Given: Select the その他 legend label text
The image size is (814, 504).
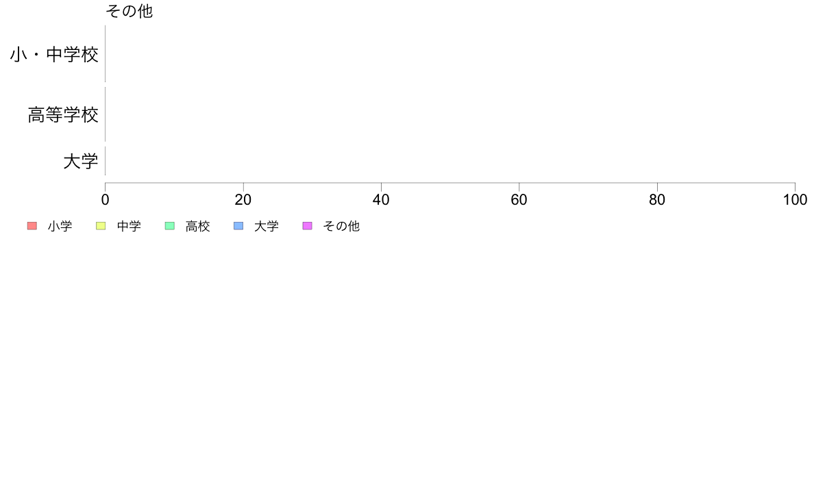Looking at the screenshot, I should pyautogui.click(x=341, y=226).
